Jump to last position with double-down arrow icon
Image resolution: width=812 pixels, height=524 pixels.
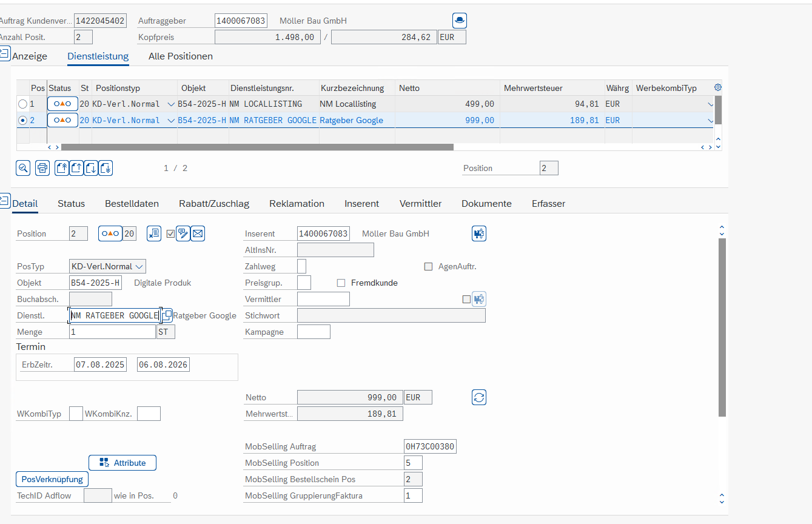click(106, 168)
